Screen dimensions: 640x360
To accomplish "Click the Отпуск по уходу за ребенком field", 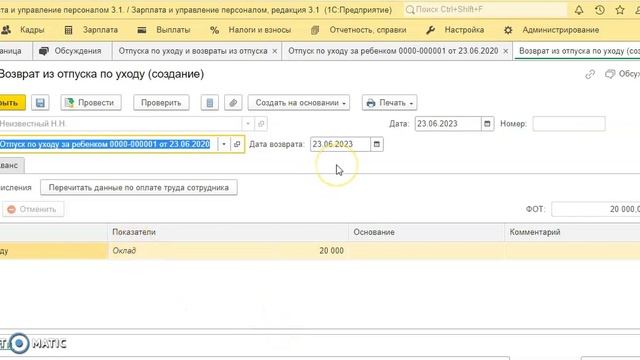I will click(x=108, y=144).
